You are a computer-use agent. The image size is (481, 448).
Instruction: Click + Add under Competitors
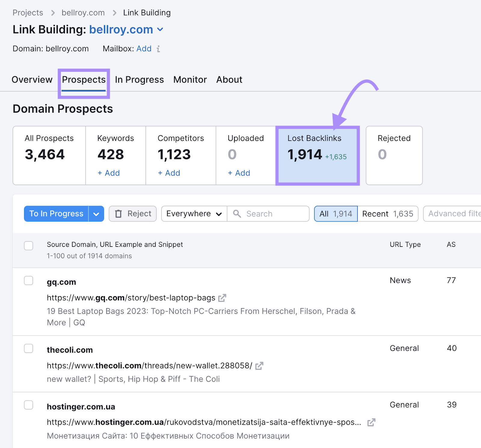click(x=169, y=173)
